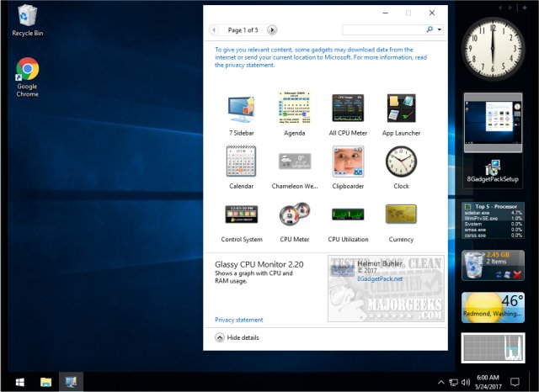Select the Control System gadget
Screen dimensions: 539x392
pyautogui.click(x=241, y=215)
